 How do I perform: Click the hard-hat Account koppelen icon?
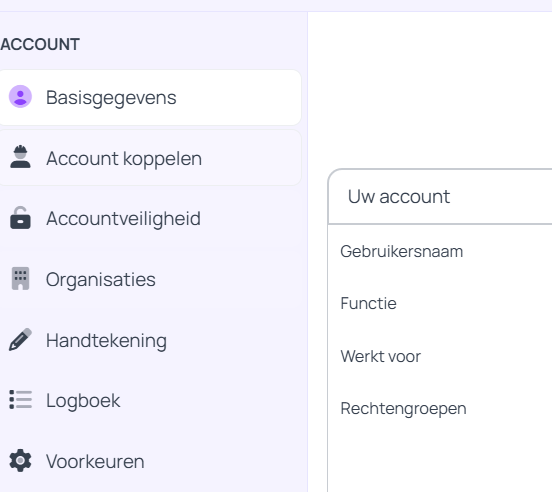click(20, 157)
